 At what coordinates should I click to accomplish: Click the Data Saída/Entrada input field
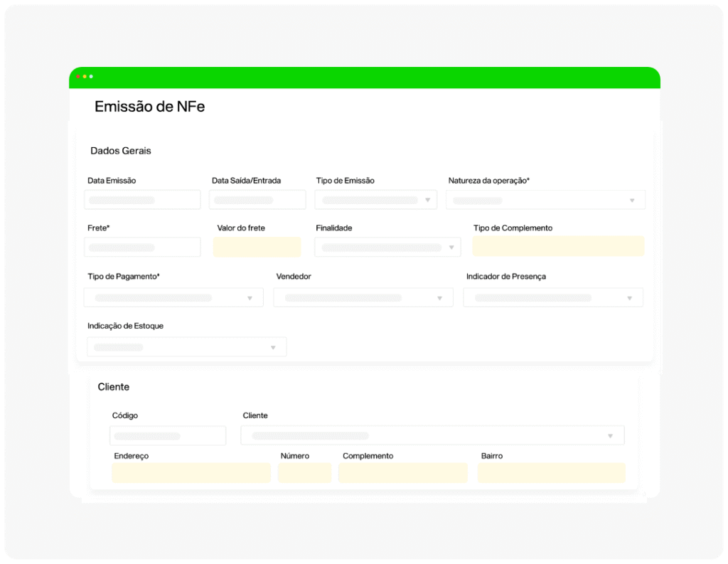pyautogui.click(x=257, y=200)
